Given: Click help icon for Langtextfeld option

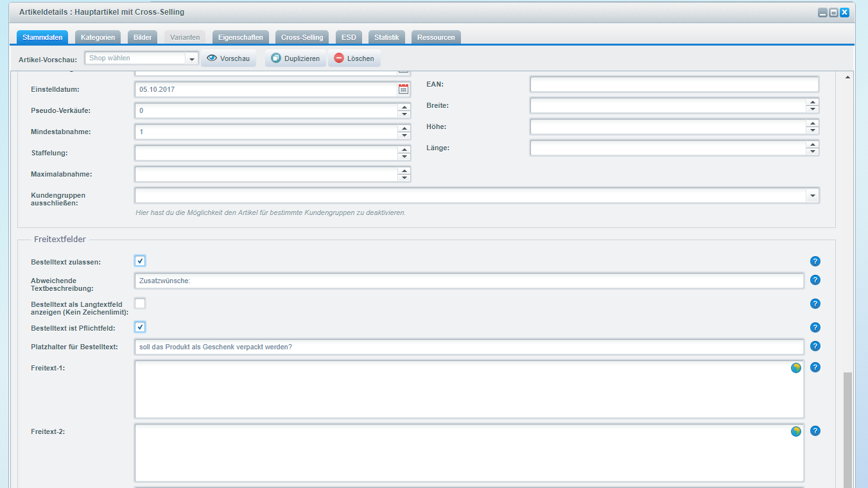Looking at the screenshot, I should pos(815,304).
